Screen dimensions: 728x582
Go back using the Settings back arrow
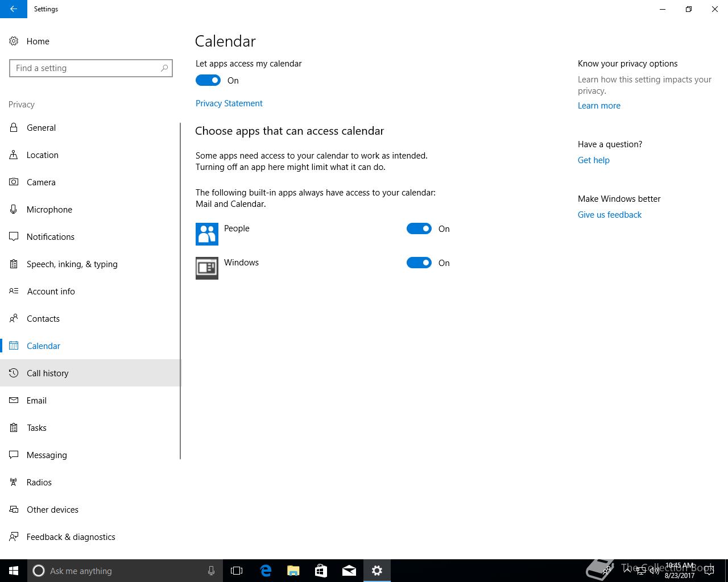point(14,9)
